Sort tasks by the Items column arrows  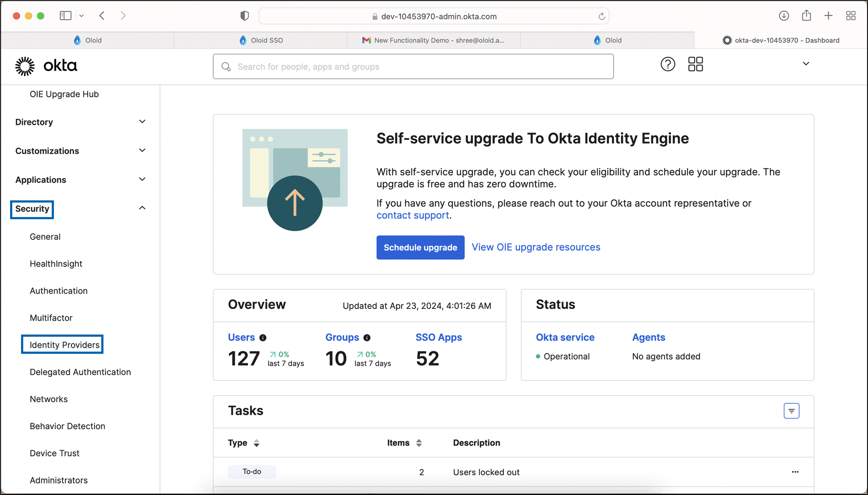click(x=419, y=443)
